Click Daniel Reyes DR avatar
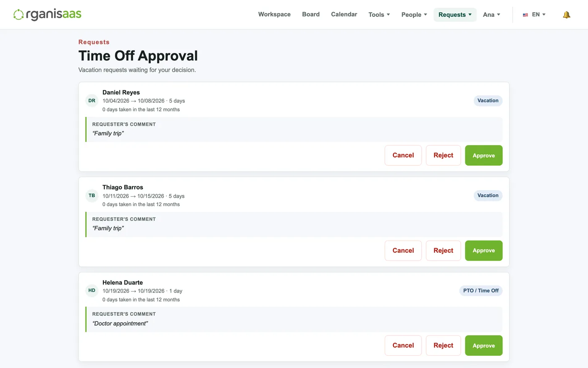 (x=92, y=101)
